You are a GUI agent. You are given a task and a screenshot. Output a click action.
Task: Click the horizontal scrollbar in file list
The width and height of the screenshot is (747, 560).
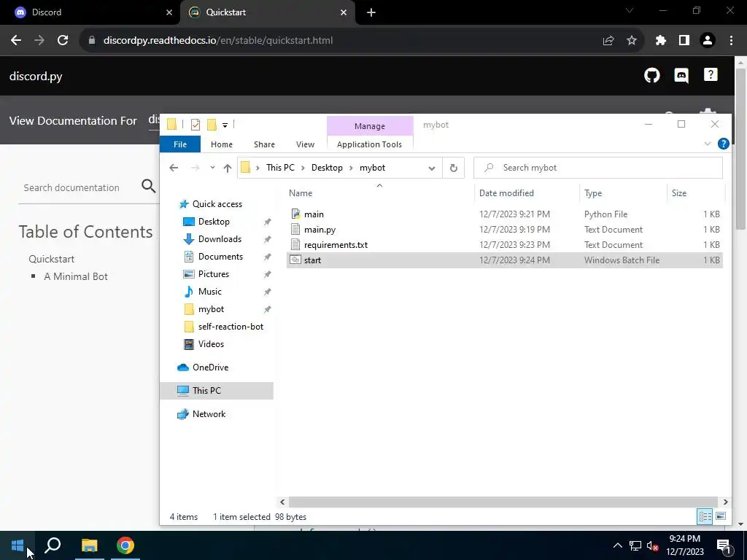coord(503,502)
